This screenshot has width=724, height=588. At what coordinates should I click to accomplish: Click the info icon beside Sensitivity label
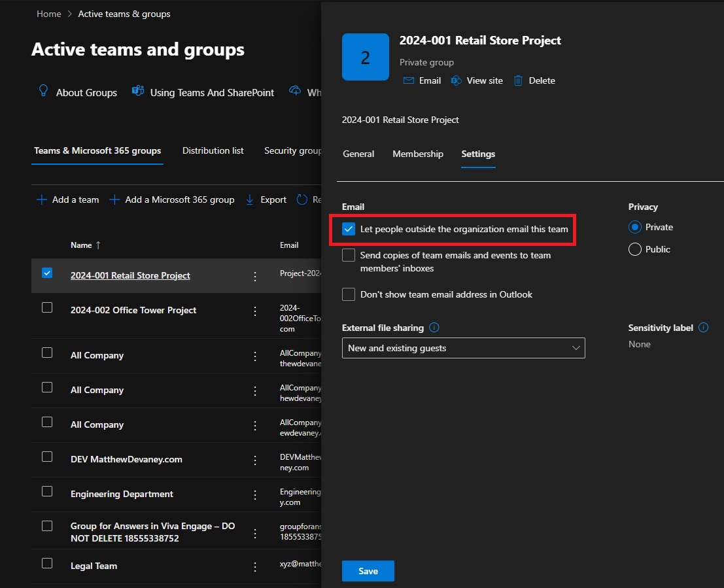[x=704, y=327]
